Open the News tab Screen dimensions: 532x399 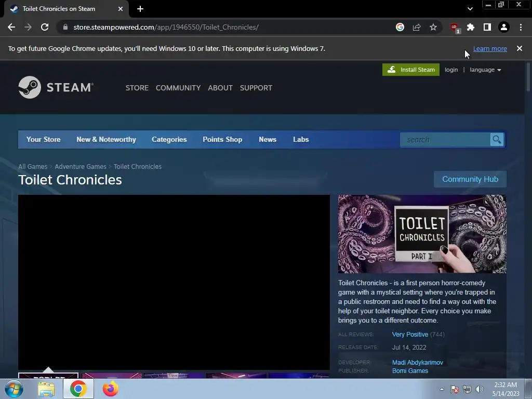pos(268,139)
